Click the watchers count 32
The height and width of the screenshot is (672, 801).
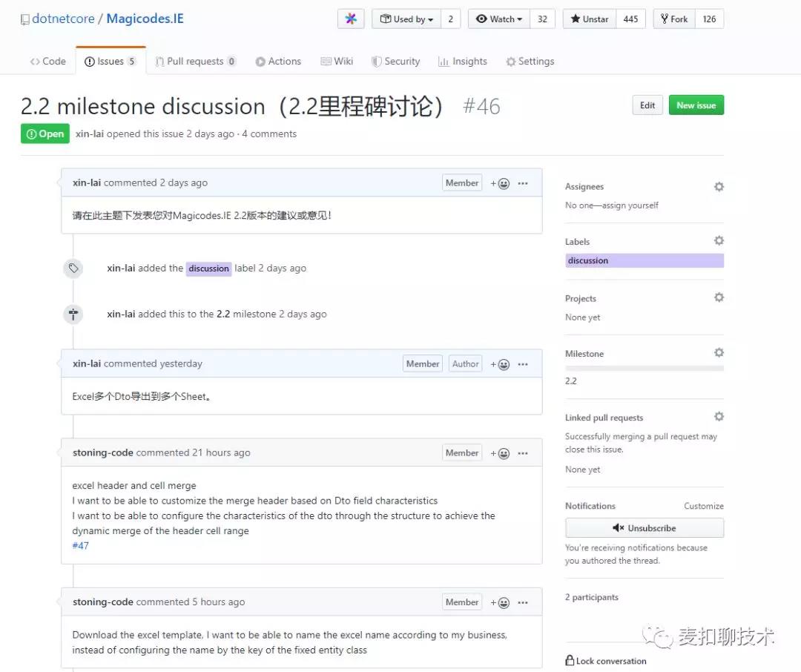(x=542, y=19)
